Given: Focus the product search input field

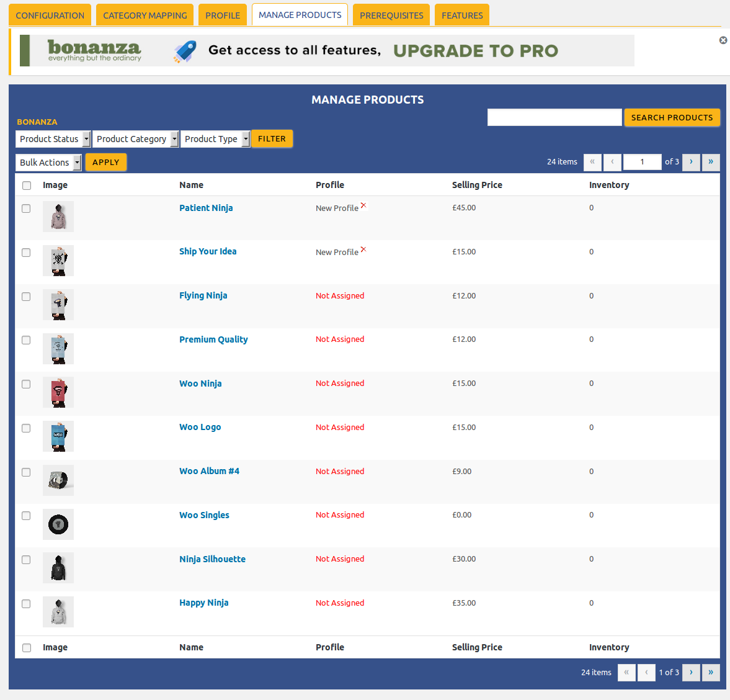Looking at the screenshot, I should (554, 117).
